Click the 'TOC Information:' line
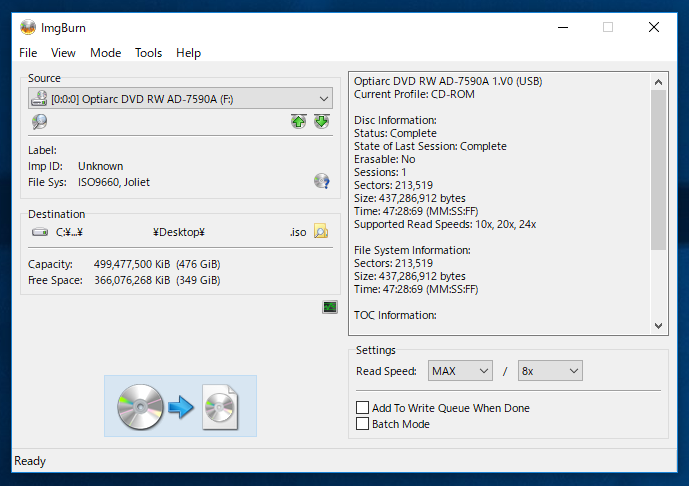The height and width of the screenshot is (486, 689). pos(395,315)
